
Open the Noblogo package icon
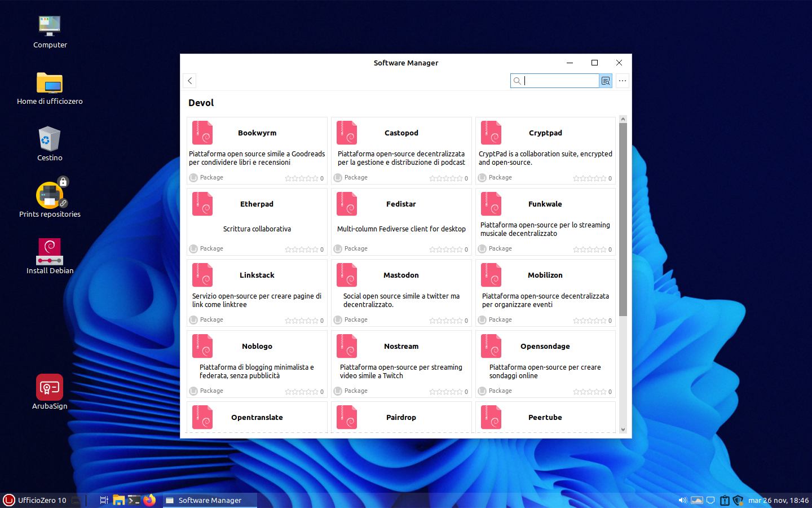click(x=202, y=346)
